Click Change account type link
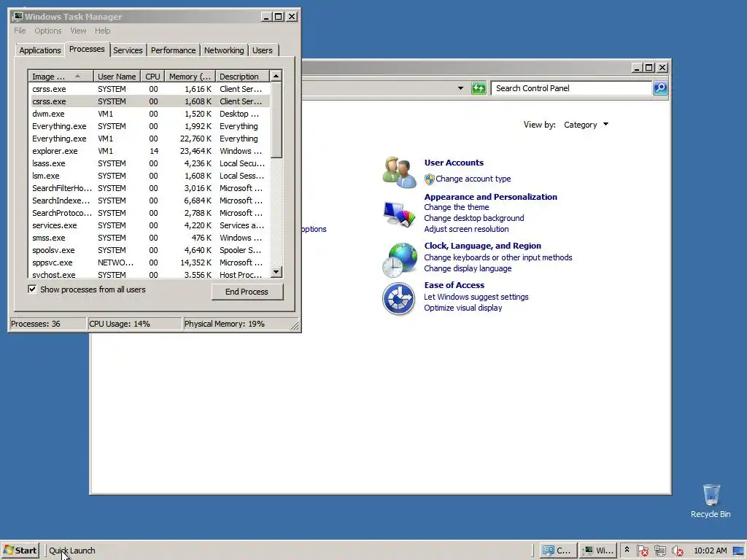 point(473,179)
